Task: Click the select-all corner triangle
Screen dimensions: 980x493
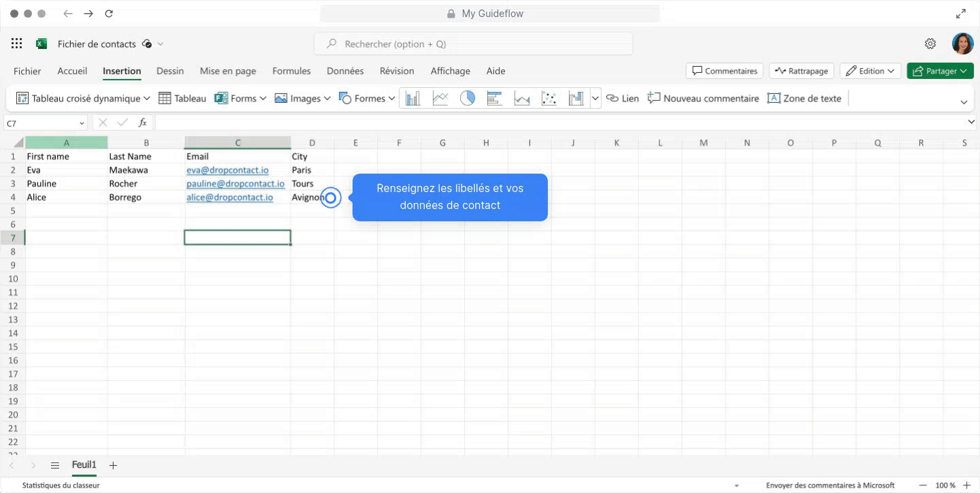Action: [18, 143]
